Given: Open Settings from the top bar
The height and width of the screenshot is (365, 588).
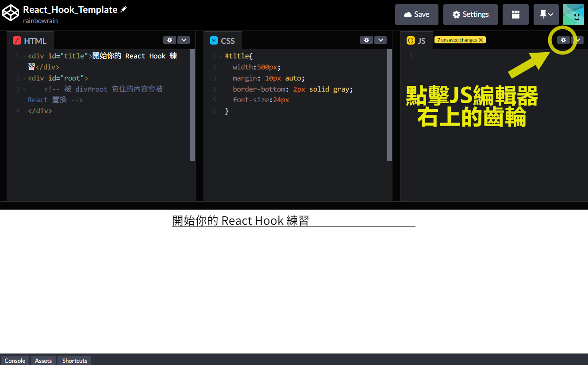Looking at the screenshot, I should (470, 14).
